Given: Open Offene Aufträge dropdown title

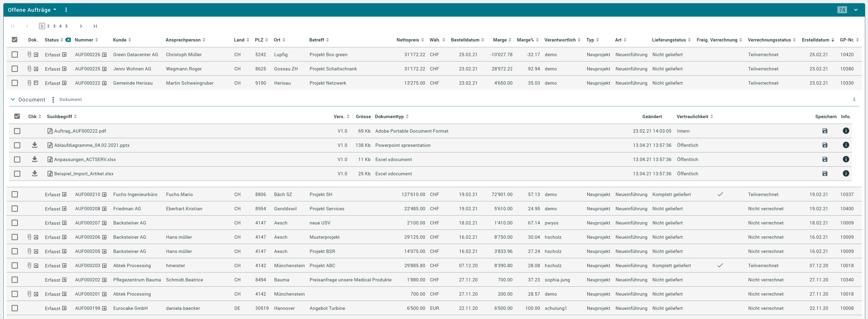Looking at the screenshot, I should point(32,10).
